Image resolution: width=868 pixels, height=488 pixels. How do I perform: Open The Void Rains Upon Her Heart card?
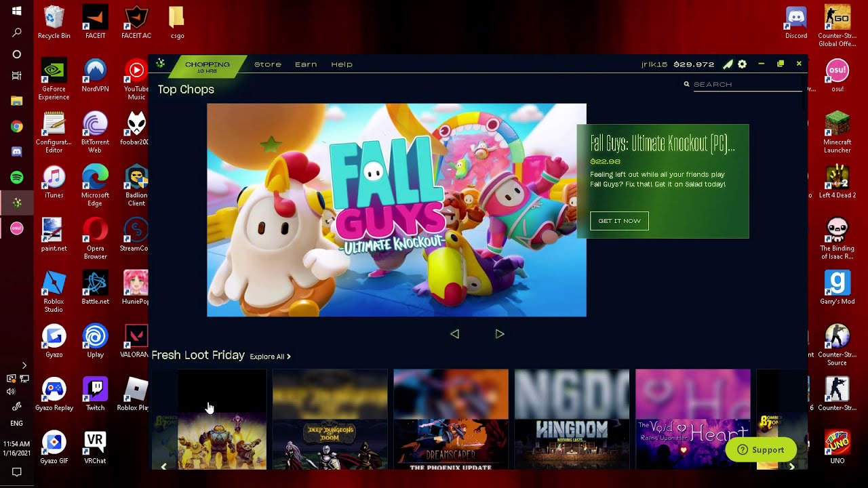click(693, 420)
